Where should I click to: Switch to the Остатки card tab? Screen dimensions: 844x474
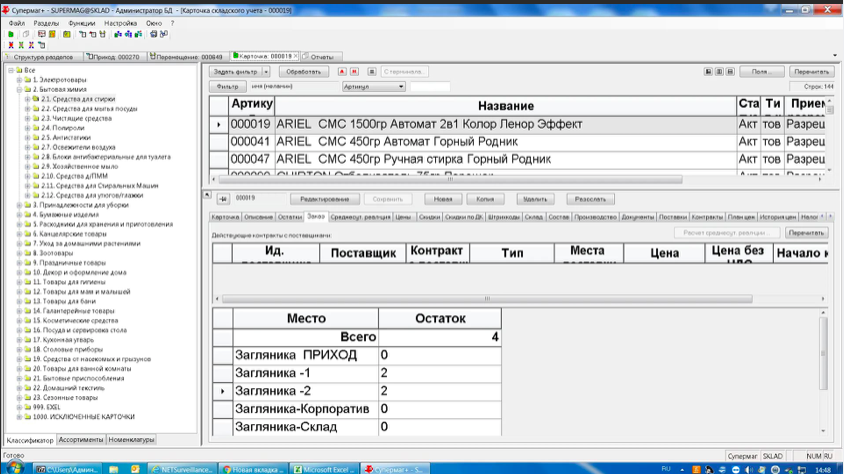point(289,216)
